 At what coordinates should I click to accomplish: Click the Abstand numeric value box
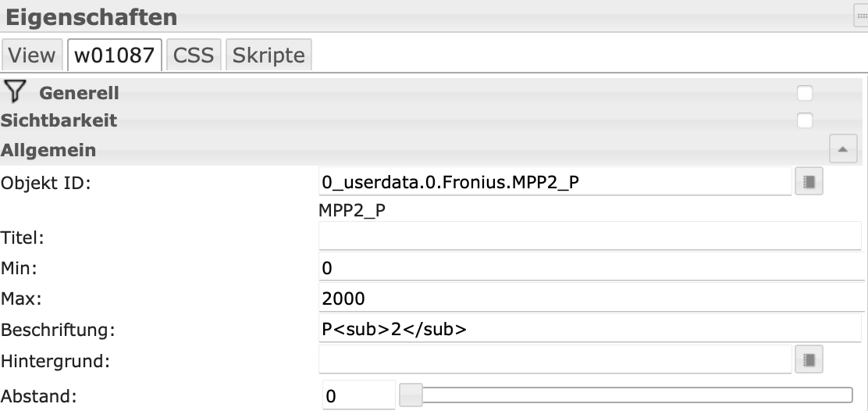click(358, 396)
